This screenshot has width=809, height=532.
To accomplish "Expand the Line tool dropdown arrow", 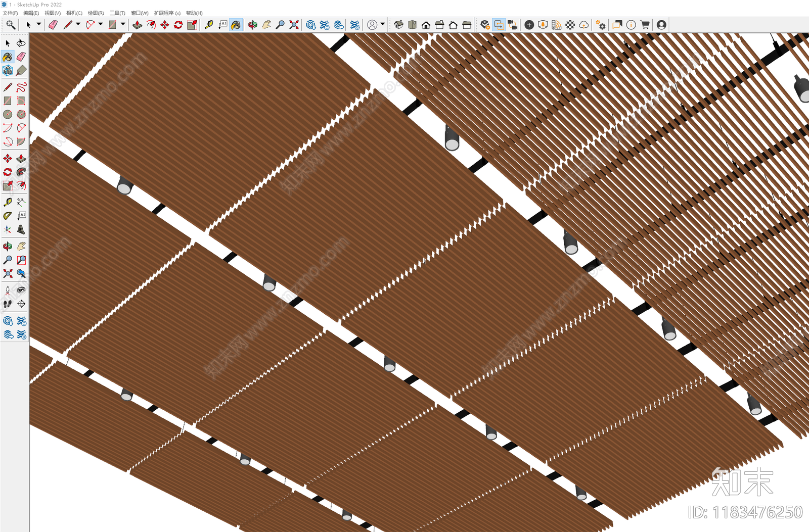I will [x=78, y=24].
